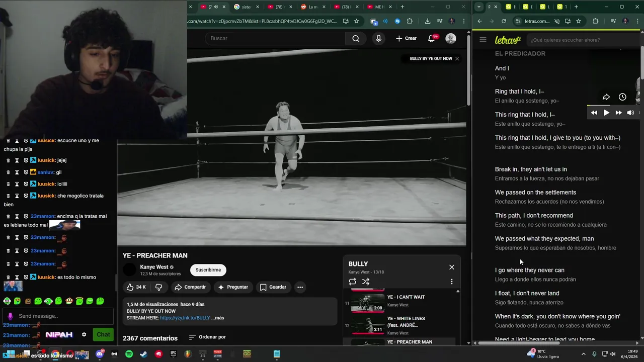Open BULLY playlist options menu

[x=451, y=282]
